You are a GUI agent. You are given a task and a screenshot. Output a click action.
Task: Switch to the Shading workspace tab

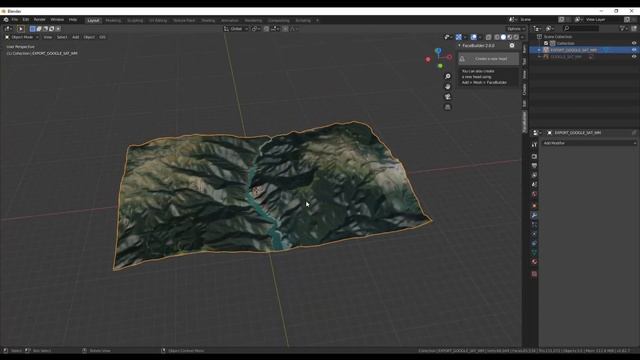pyautogui.click(x=208, y=20)
